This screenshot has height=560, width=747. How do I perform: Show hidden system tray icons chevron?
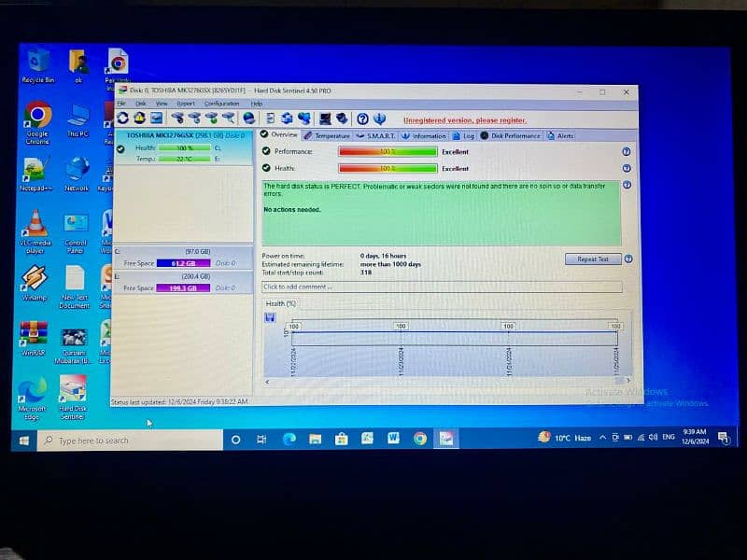[x=602, y=438]
